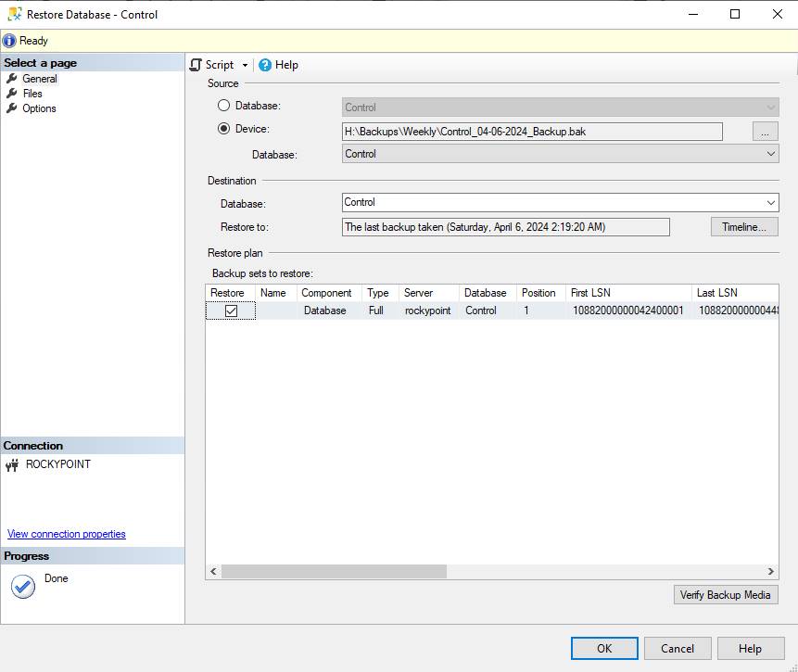Click the Name column header
The image size is (798, 672).
tap(276, 293)
